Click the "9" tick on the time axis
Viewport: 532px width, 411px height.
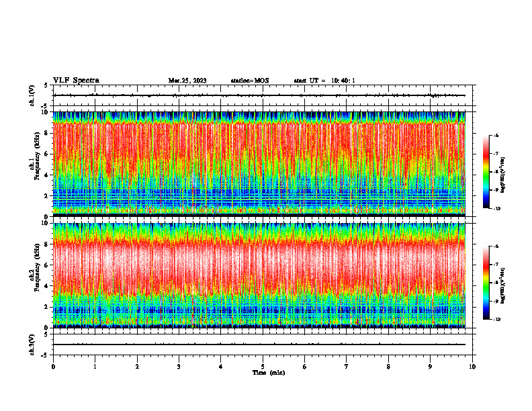tap(430, 367)
